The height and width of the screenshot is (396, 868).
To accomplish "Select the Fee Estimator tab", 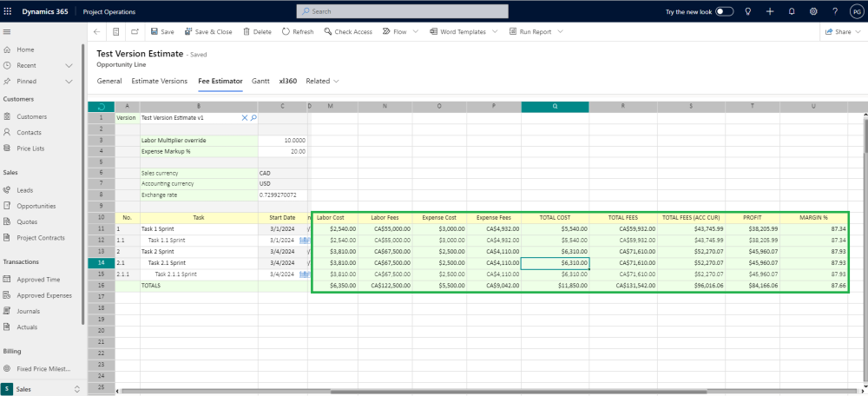I will (220, 81).
